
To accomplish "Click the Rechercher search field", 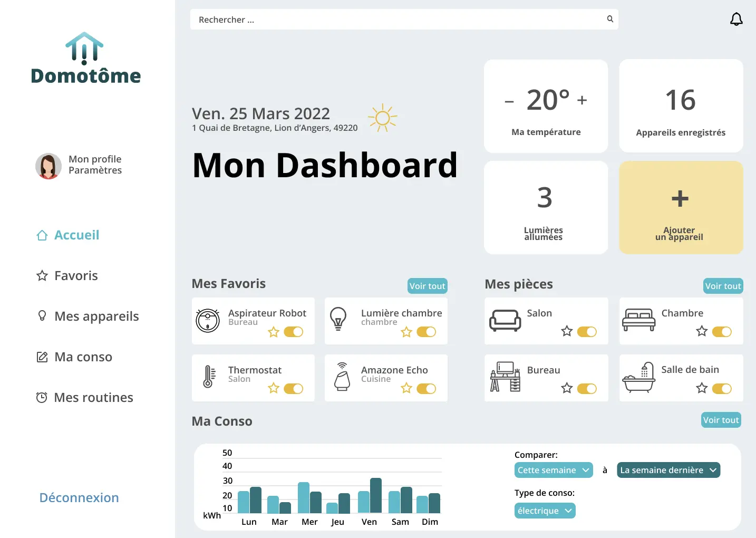I will [x=404, y=20].
